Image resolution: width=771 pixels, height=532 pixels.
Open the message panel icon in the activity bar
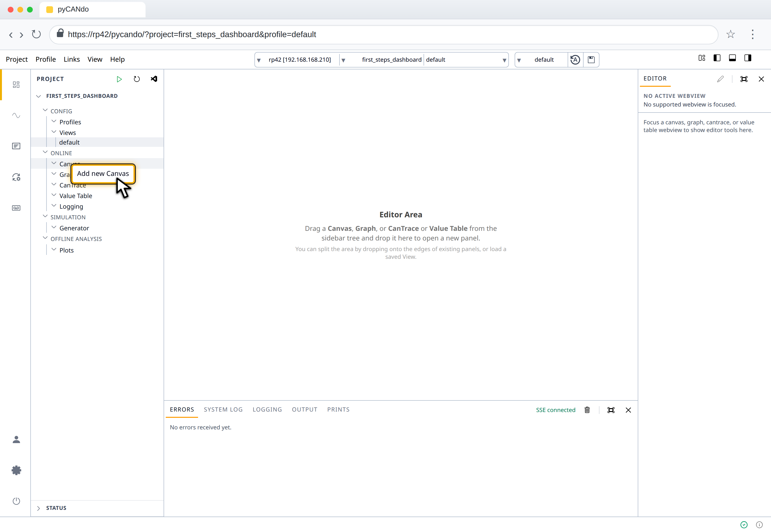click(16, 146)
